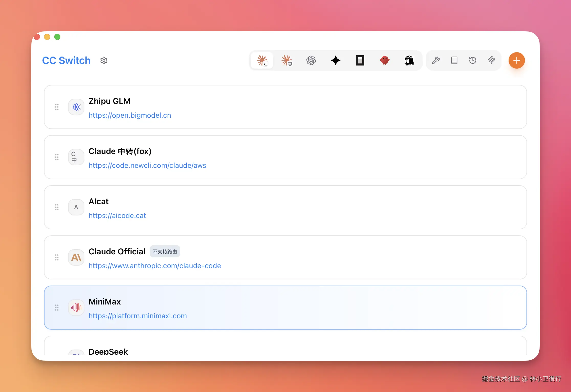Click the Claude 中转(fox) provider name
Image resolution: width=571 pixels, height=392 pixels.
tap(120, 151)
